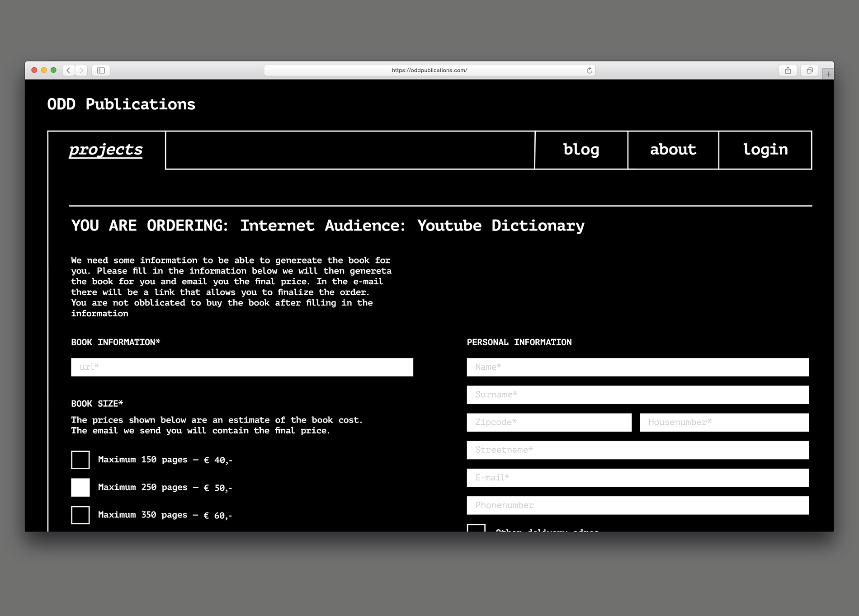Open the login menu item
Image resolution: width=859 pixels, height=616 pixels.
(765, 150)
